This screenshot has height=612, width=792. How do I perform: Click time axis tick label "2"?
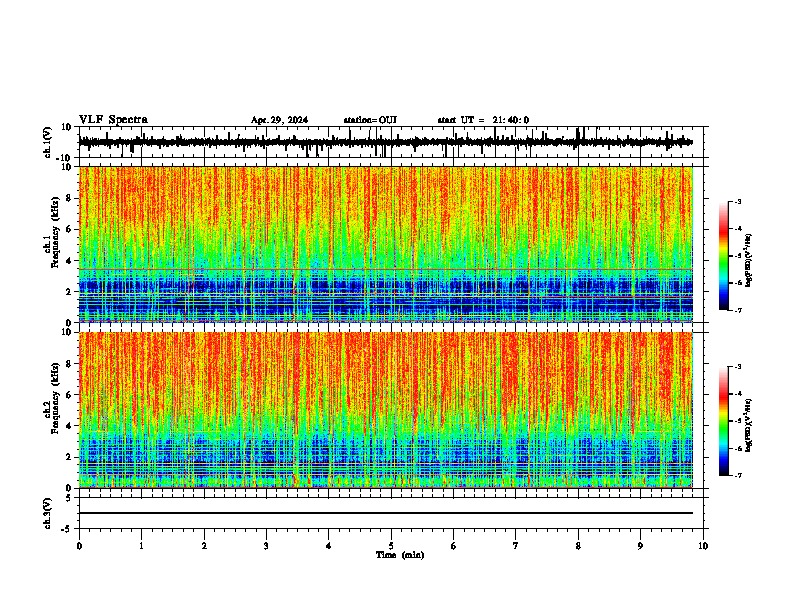pyautogui.click(x=204, y=546)
